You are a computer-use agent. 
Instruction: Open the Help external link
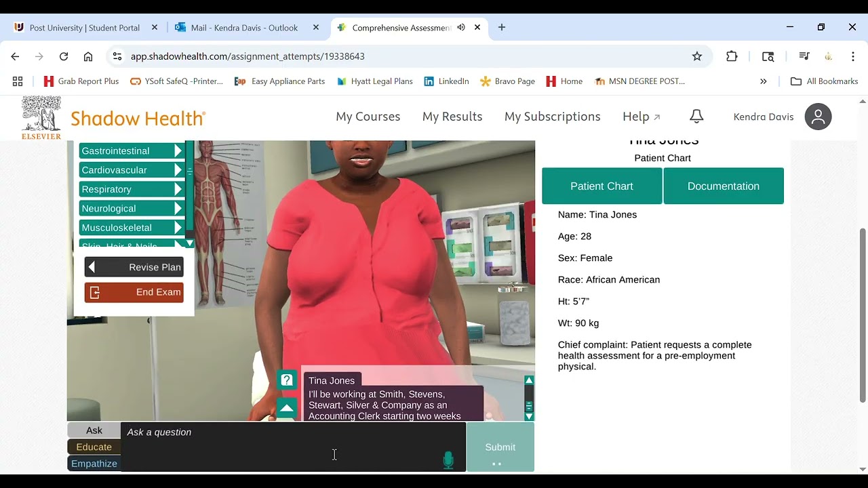[642, 117]
